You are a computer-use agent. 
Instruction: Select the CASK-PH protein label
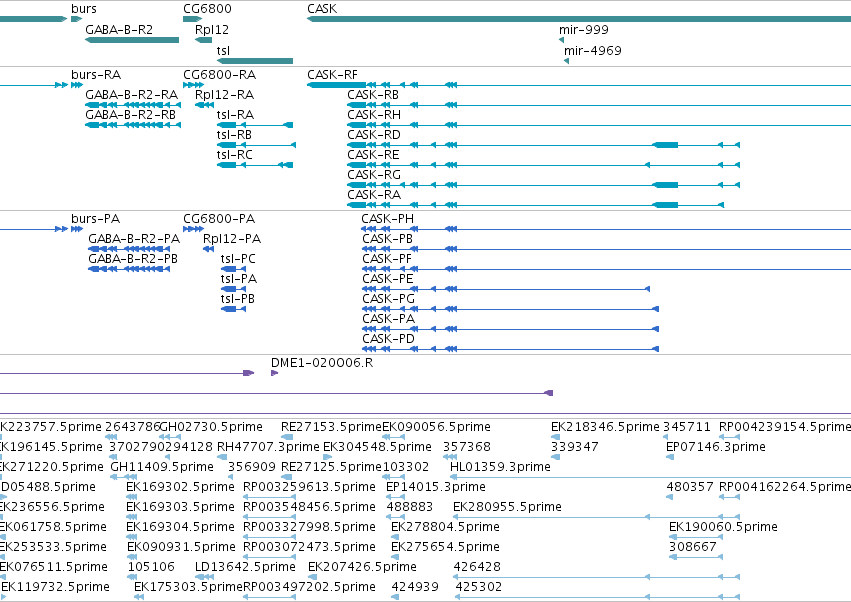coord(388,219)
